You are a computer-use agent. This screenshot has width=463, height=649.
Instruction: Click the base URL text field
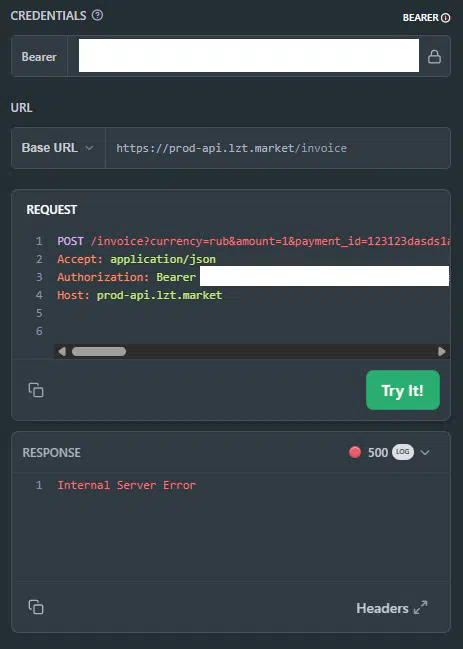click(278, 148)
